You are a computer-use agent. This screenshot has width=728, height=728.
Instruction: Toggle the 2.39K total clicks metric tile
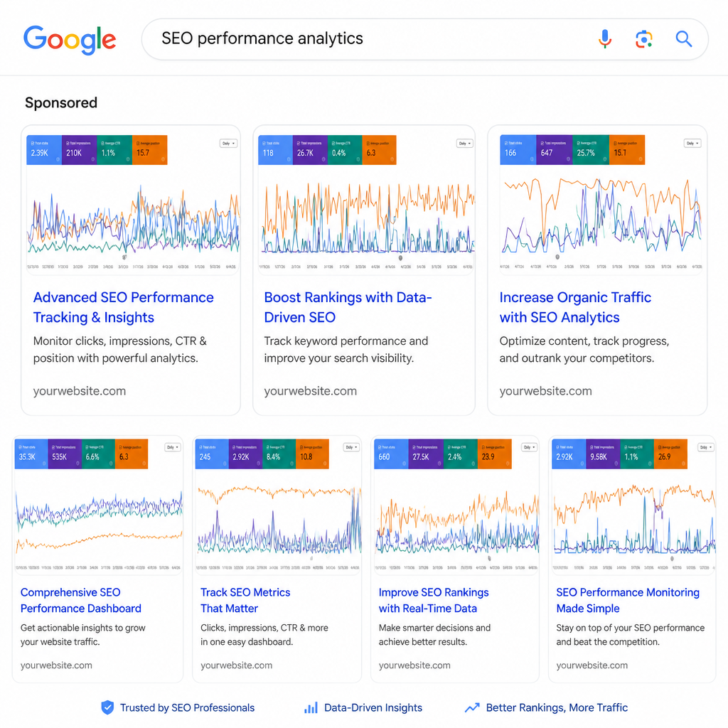click(x=44, y=150)
